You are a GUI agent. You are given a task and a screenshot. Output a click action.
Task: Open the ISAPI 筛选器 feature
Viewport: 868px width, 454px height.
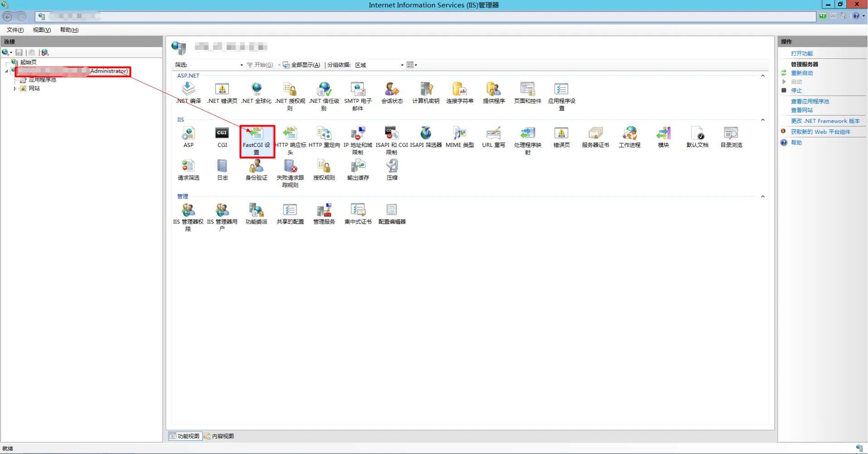pos(426,137)
